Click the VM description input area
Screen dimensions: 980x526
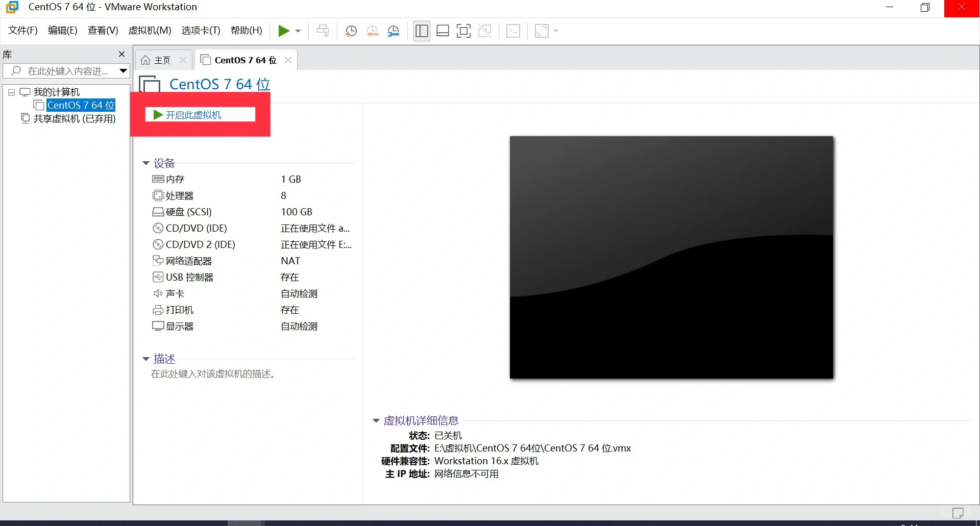pyautogui.click(x=213, y=374)
